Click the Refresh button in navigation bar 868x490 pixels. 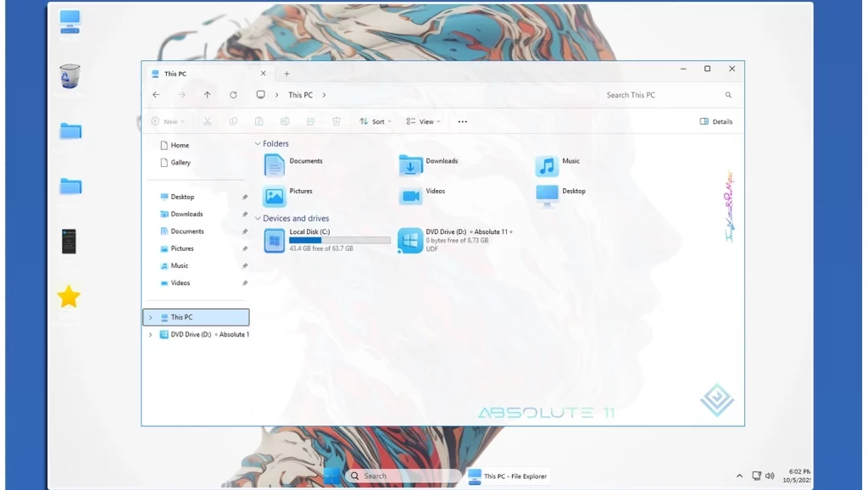coord(233,95)
